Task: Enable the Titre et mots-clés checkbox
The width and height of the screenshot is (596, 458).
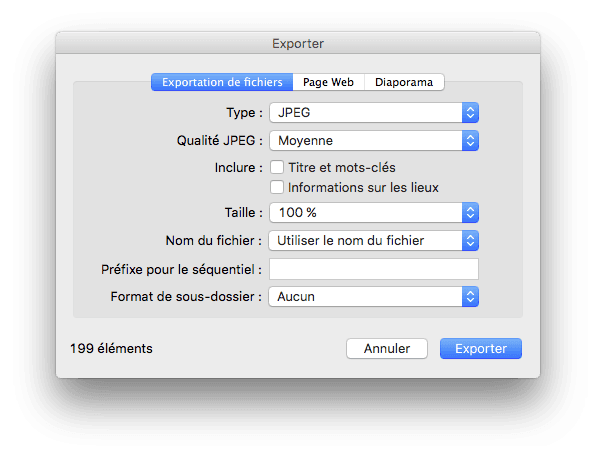Action: click(x=277, y=167)
